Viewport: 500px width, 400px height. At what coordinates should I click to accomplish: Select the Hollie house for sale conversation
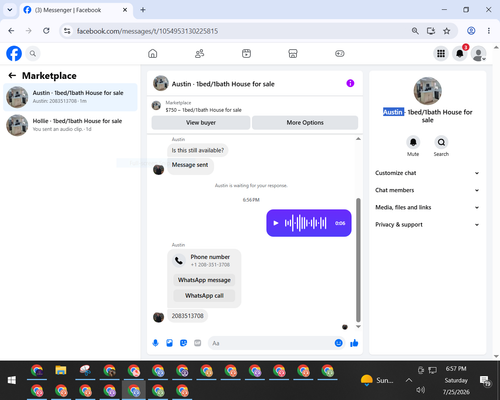click(x=70, y=125)
